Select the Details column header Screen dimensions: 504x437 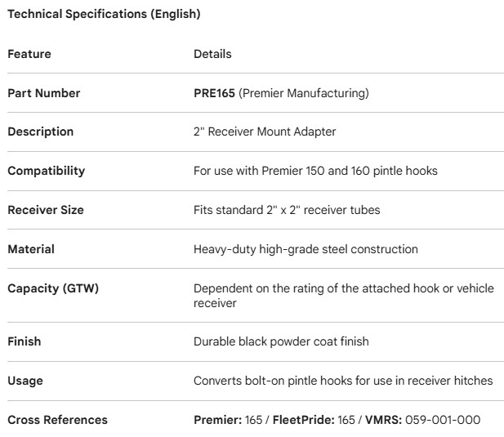(x=212, y=54)
